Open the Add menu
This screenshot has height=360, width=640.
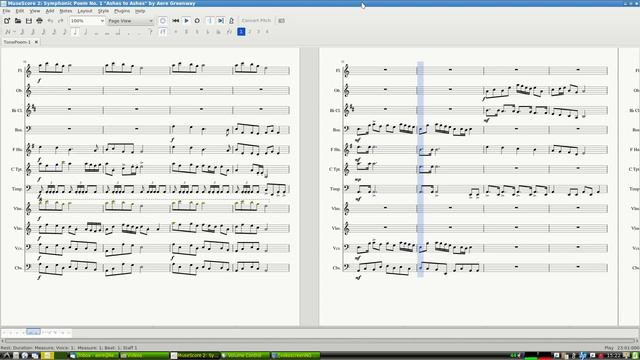pos(50,11)
